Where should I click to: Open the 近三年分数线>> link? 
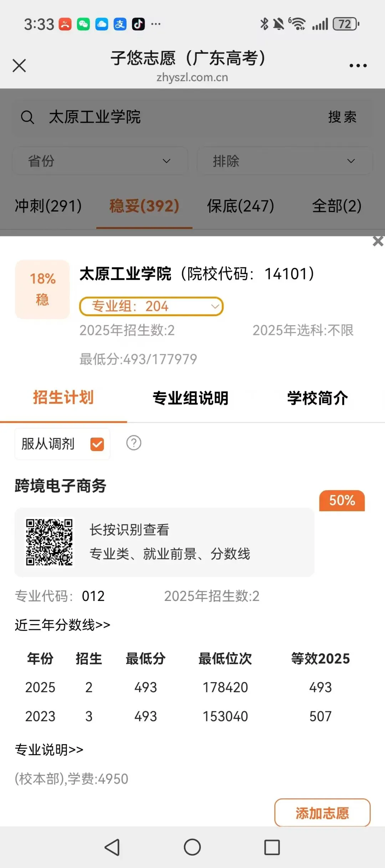[62, 624]
